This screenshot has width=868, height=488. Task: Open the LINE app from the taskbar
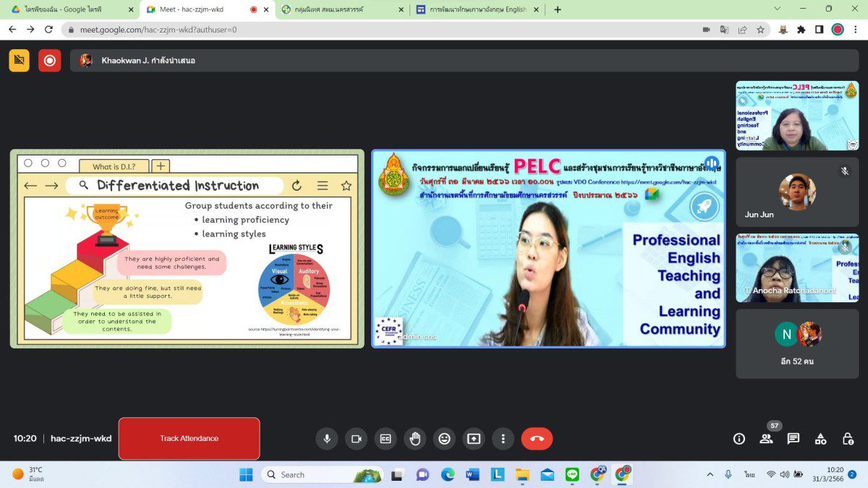(573, 474)
